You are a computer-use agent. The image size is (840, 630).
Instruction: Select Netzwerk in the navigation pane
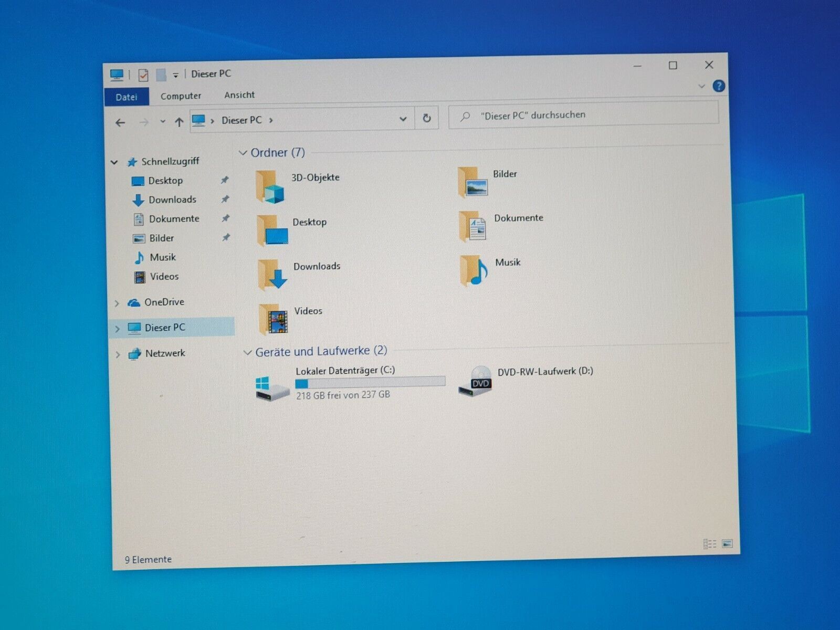(x=165, y=353)
